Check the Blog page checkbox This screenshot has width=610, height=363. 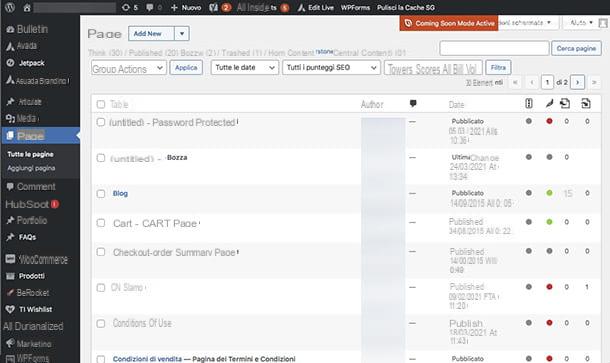click(101, 194)
